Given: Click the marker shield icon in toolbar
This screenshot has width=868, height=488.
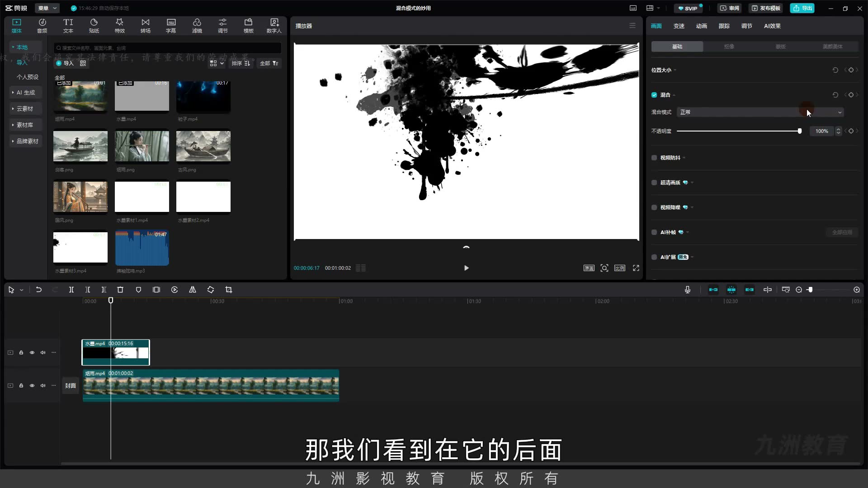Looking at the screenshot, I should [x=139, y=290].
